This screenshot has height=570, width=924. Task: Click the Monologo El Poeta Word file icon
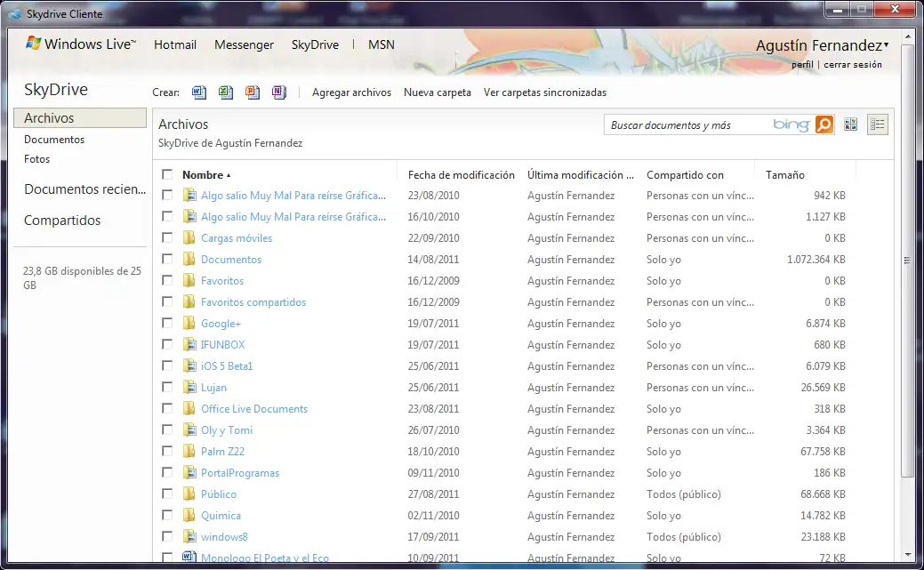point(189,557)
